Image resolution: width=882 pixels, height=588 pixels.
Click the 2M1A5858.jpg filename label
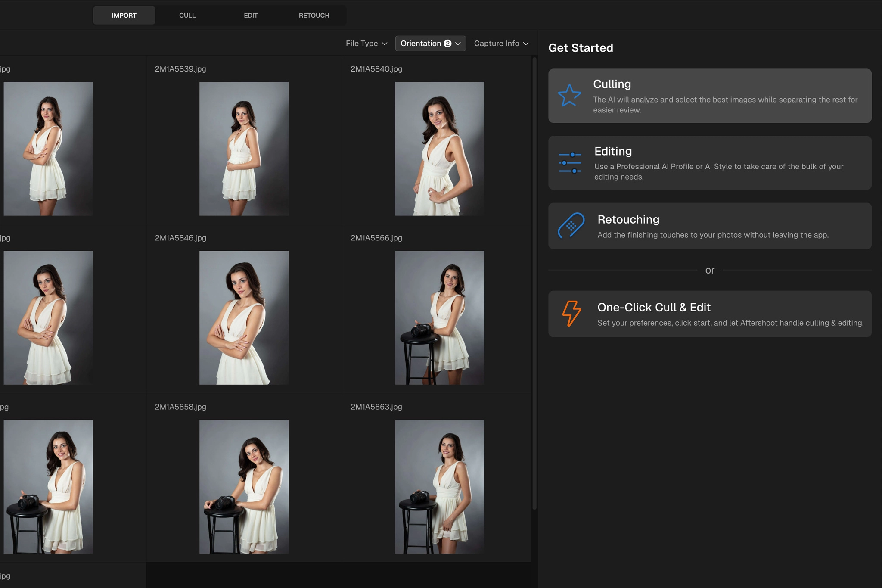point(180,407)
